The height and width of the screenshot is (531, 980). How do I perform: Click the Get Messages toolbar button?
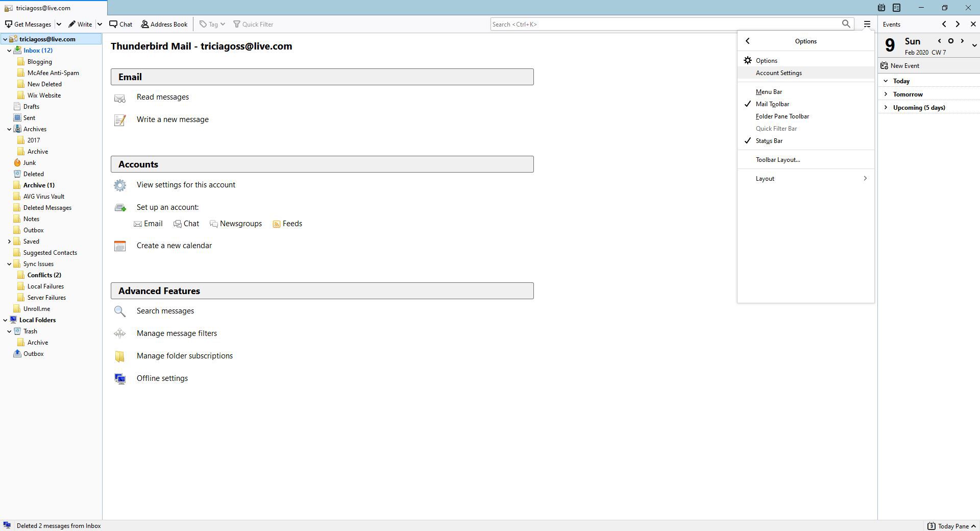28,24
